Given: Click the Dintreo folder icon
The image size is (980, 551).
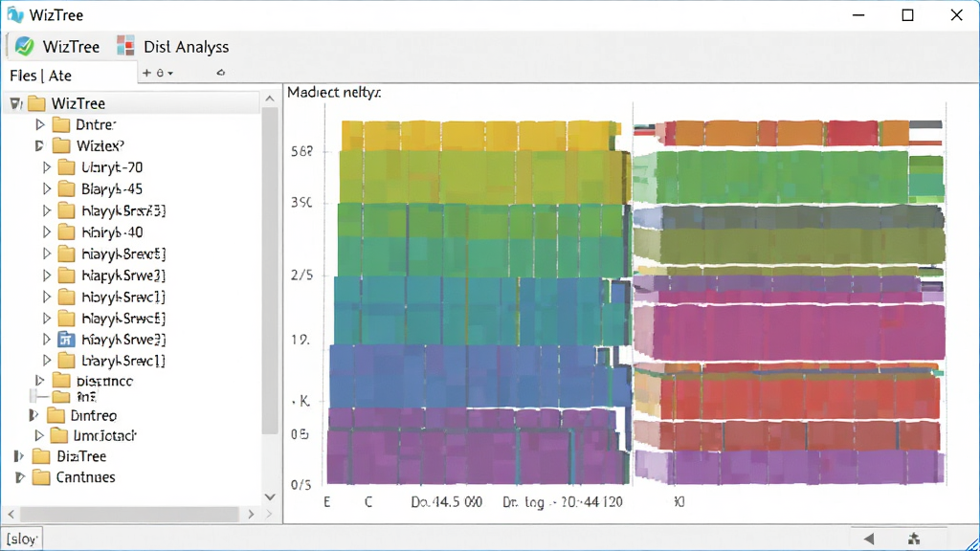Looking at the screenshot, I should [x=56, y=415].
